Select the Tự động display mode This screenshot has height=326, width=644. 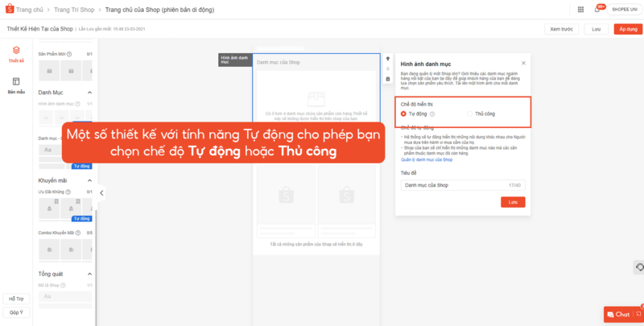click(x=404, y=113)
